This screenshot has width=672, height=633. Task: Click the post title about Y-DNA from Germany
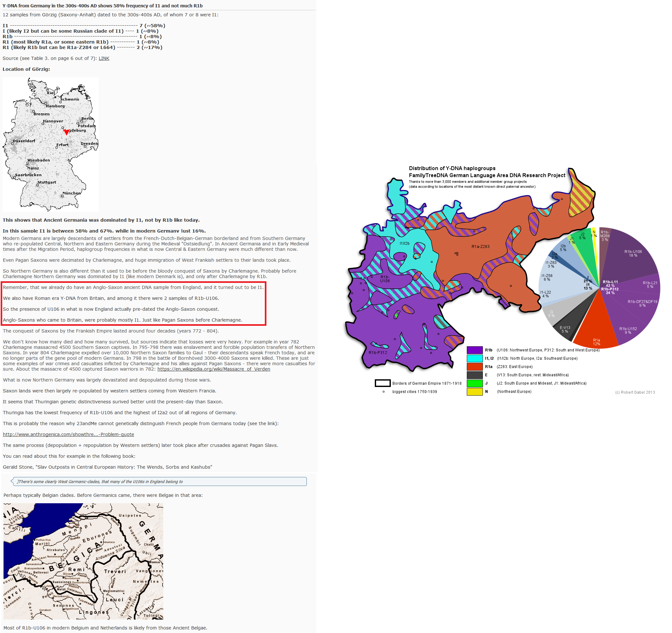102,6
